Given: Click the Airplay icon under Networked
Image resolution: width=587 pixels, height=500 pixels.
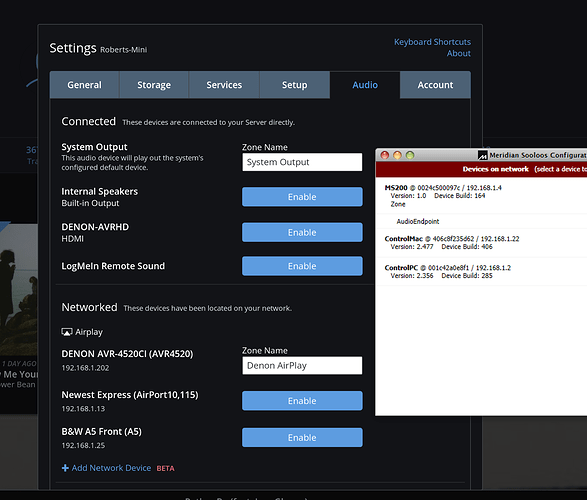Looking at the screenshot, I should coord(67,332).
